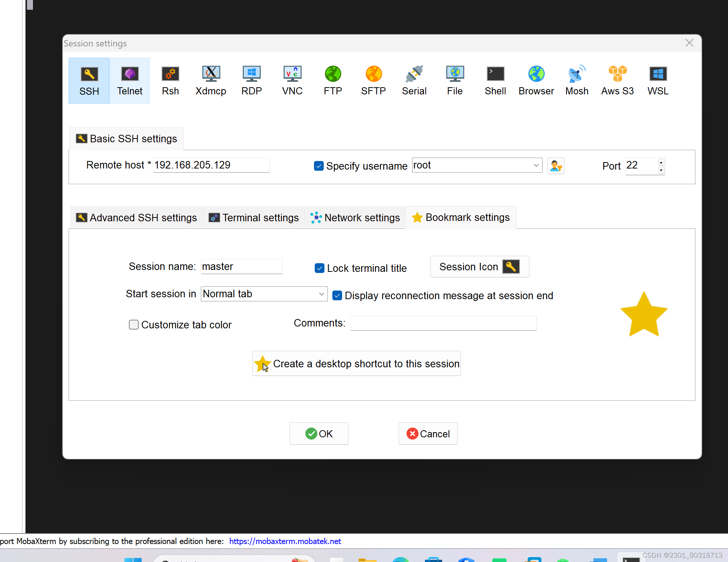Open the credentials manager user icon
Image resolution: width=728 pixels, height=562 pixels.
[556, 166]
